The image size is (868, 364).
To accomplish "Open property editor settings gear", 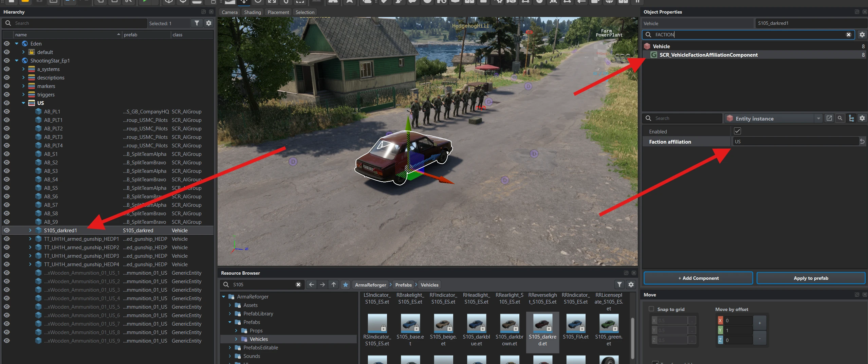I will click(862, 118).
